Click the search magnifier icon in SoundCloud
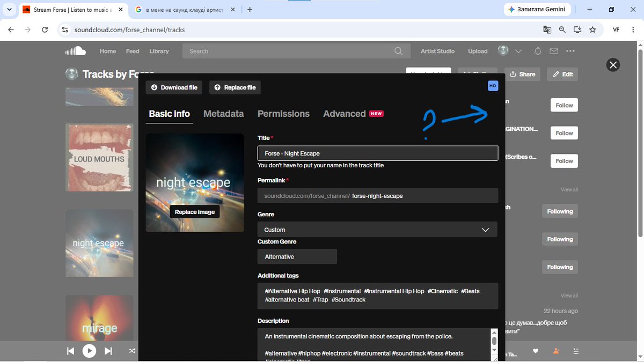Viewport: 644px width, 362px height. 398,51
